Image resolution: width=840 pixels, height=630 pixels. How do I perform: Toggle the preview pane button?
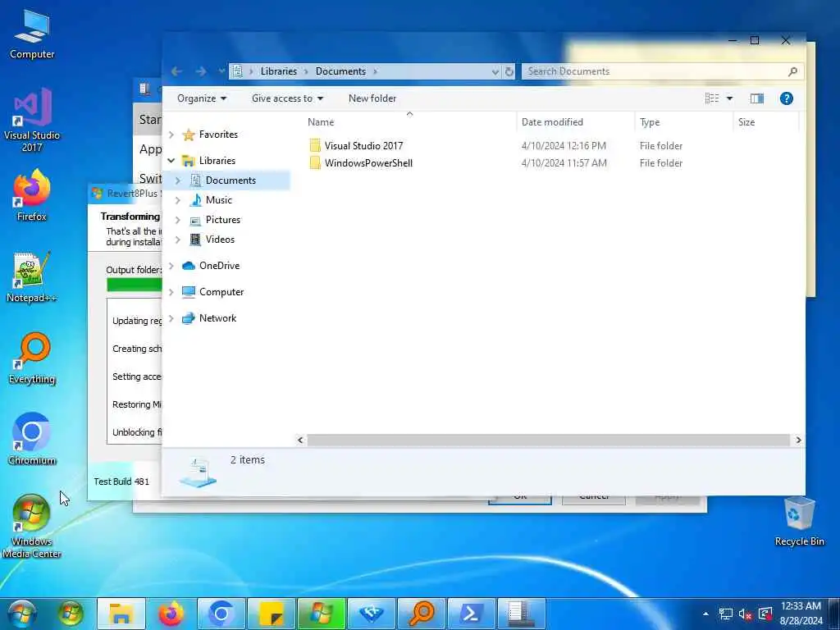click(x=757, y=98)
